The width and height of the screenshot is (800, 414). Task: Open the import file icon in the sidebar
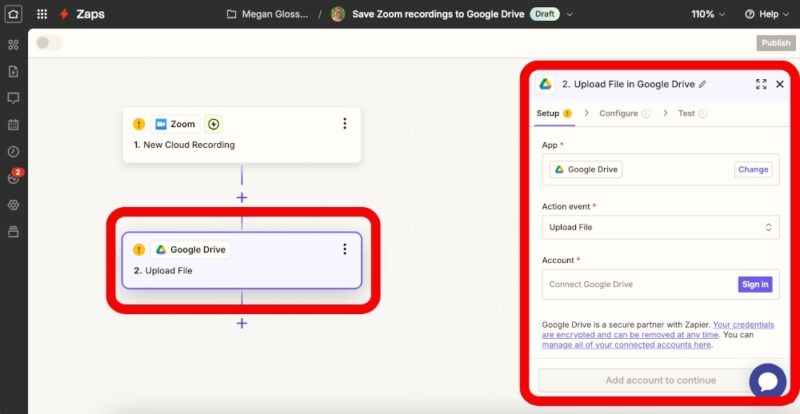pyautogui.click(x=13, y=71)
